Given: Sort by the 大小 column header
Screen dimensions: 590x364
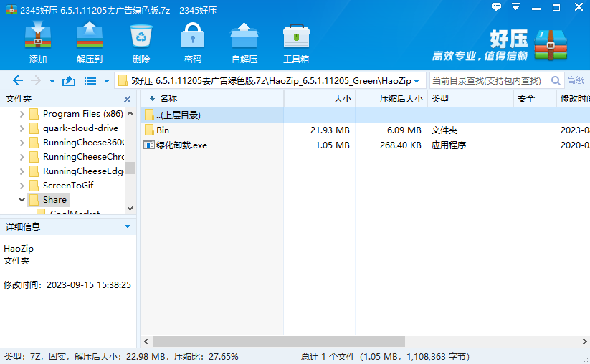Looking at the screenshot, I should (x=320, y=98).
